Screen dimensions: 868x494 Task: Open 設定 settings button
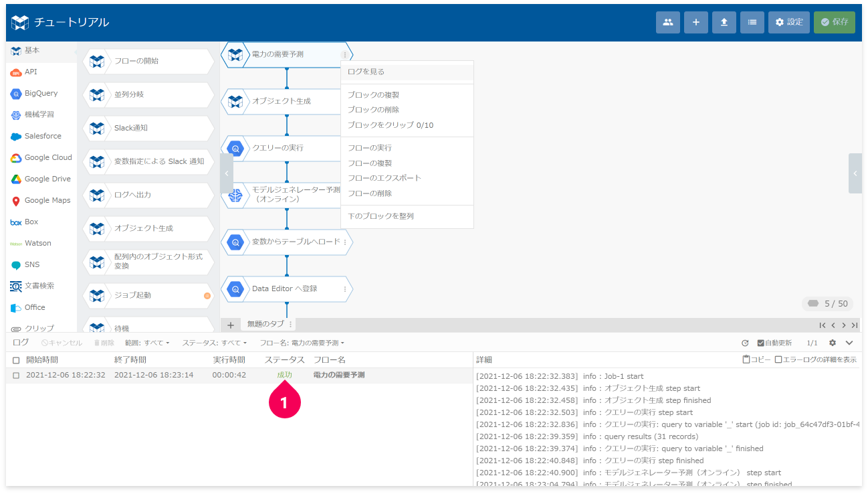point(789,22)
